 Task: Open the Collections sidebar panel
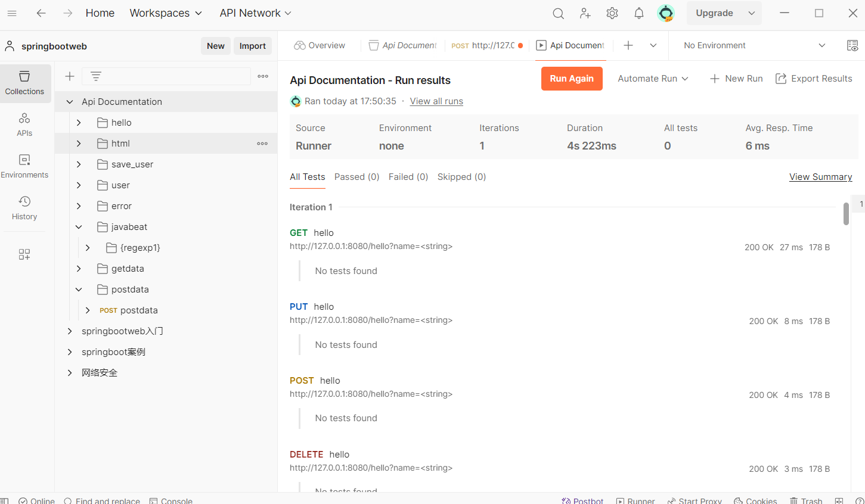[x=24, y=83]
